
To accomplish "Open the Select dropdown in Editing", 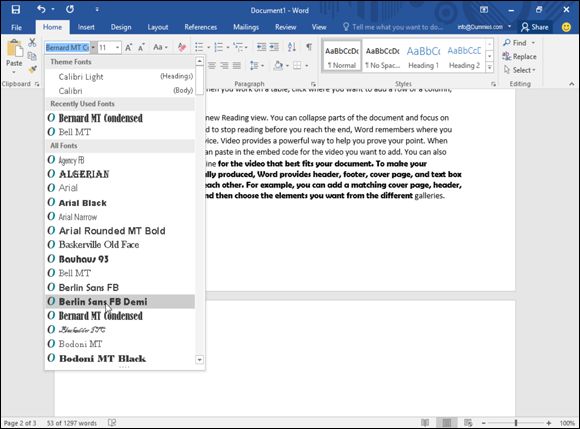I will [520, 70].
